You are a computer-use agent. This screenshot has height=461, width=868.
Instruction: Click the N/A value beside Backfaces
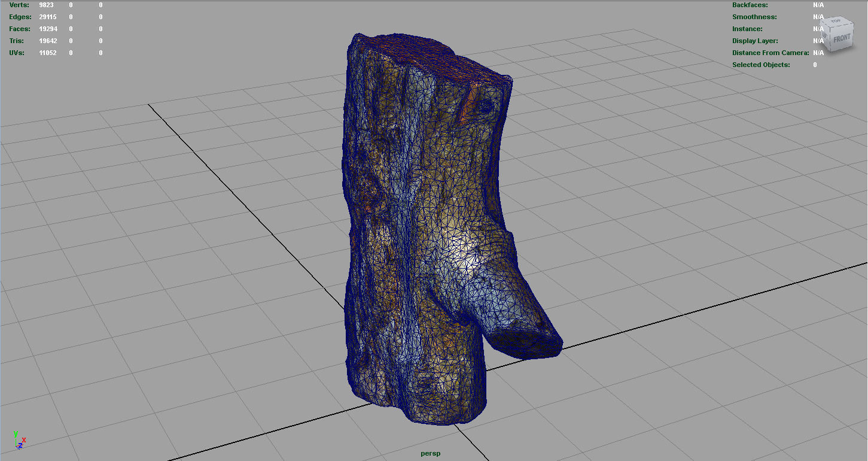[818, 5]
